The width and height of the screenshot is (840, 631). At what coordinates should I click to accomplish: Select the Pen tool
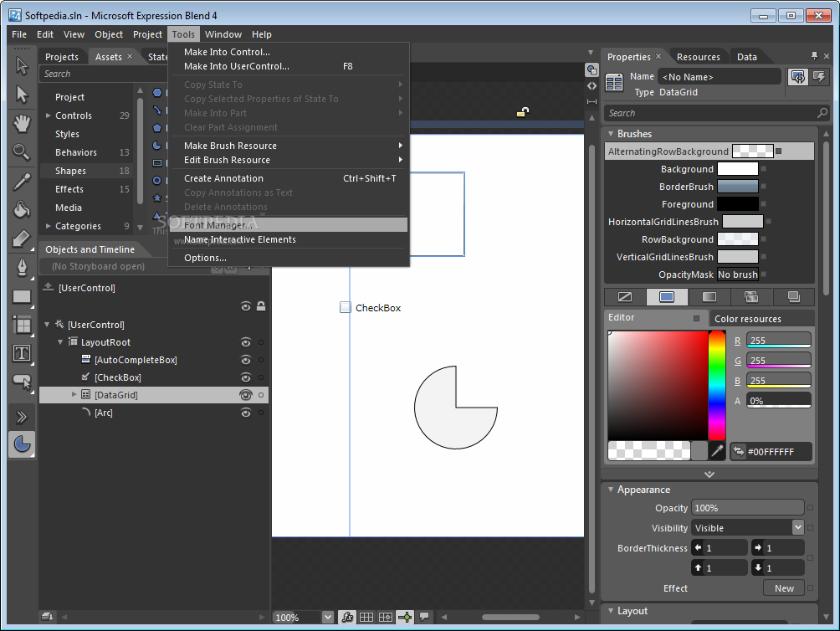22,267
